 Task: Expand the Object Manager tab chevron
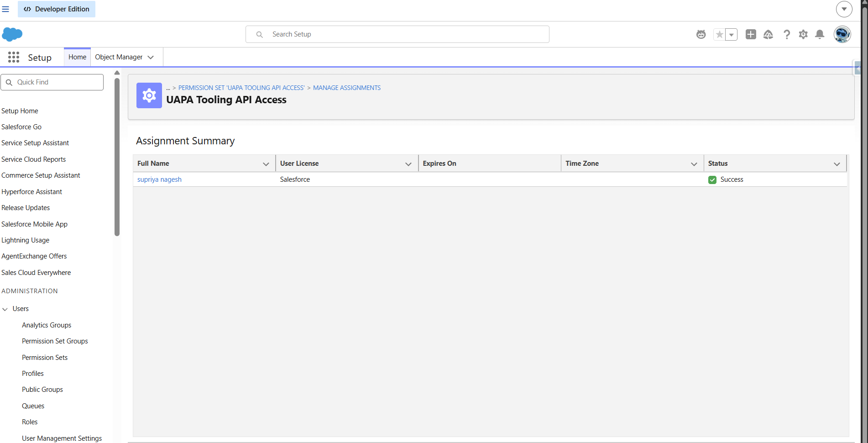(151, 57)
